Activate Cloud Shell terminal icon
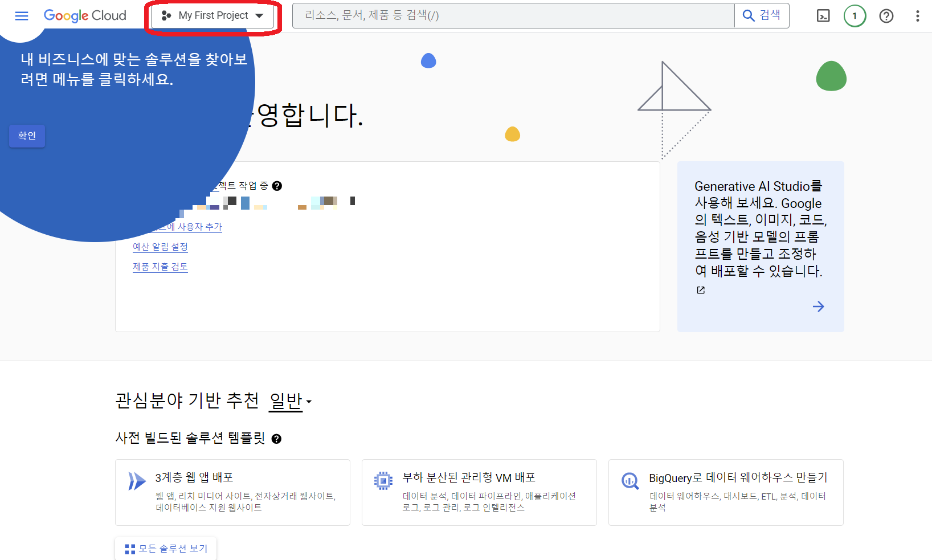Image resolution: width=932 pixels, height=560 pixels. [823, 16]
